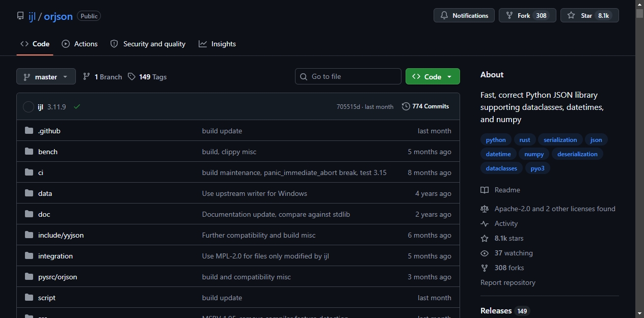Click 'Use upstream writer for Windows' message
This screenshot has width=644, height=318.
click(255, 193)
